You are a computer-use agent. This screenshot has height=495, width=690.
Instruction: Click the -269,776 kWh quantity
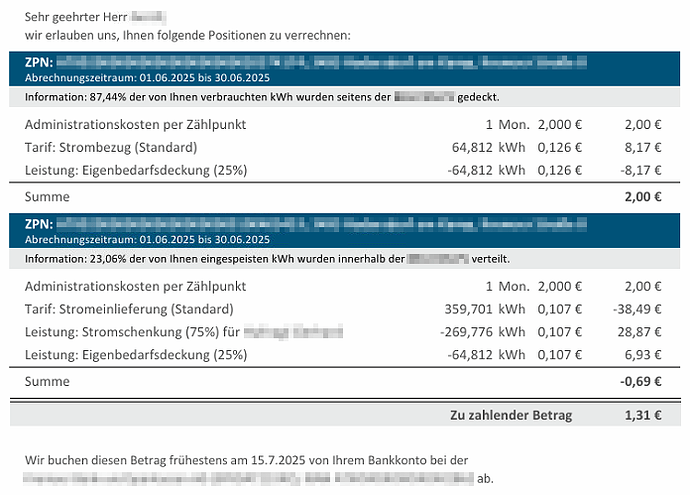[482, 332]
